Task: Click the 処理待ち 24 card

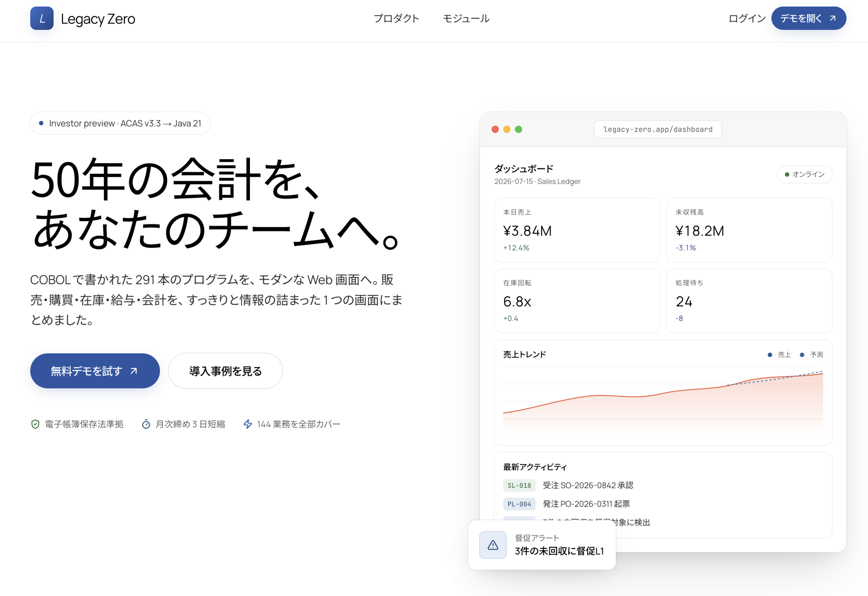Action: (x=749, y=301)
